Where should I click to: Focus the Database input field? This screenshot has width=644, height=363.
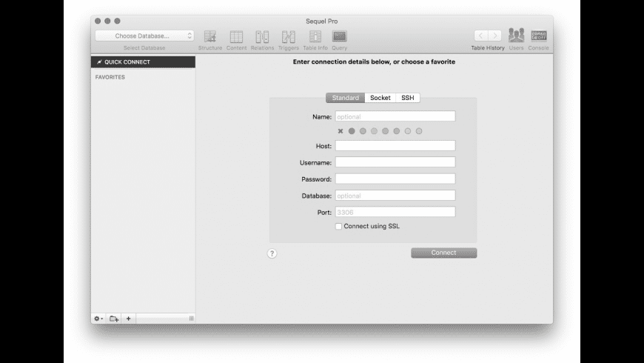click(395, 196)
